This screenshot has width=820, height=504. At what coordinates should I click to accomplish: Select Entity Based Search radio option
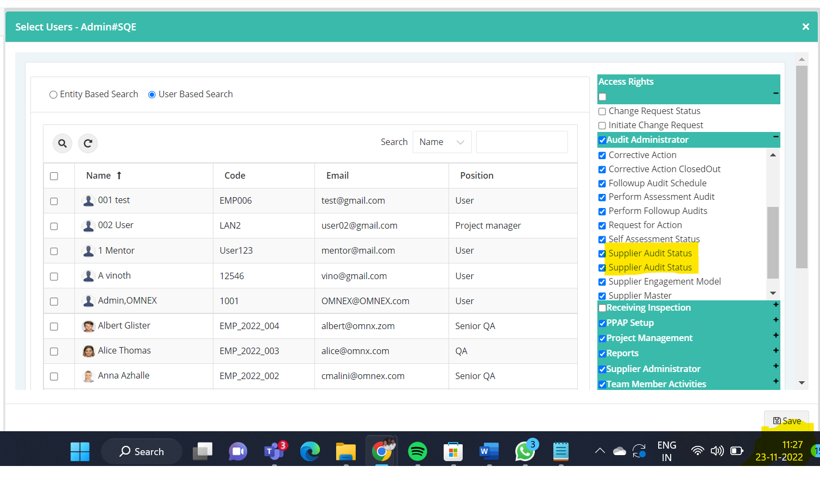coord(53,94)
